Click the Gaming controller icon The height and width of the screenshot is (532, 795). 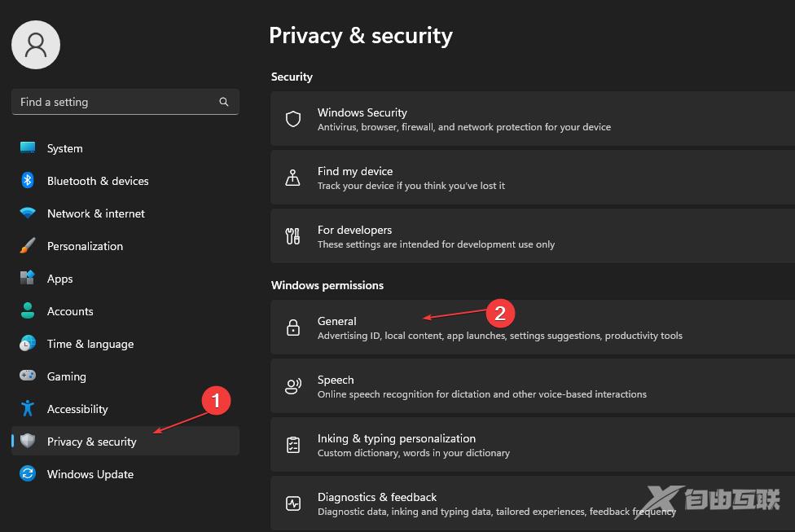point(28,376)
